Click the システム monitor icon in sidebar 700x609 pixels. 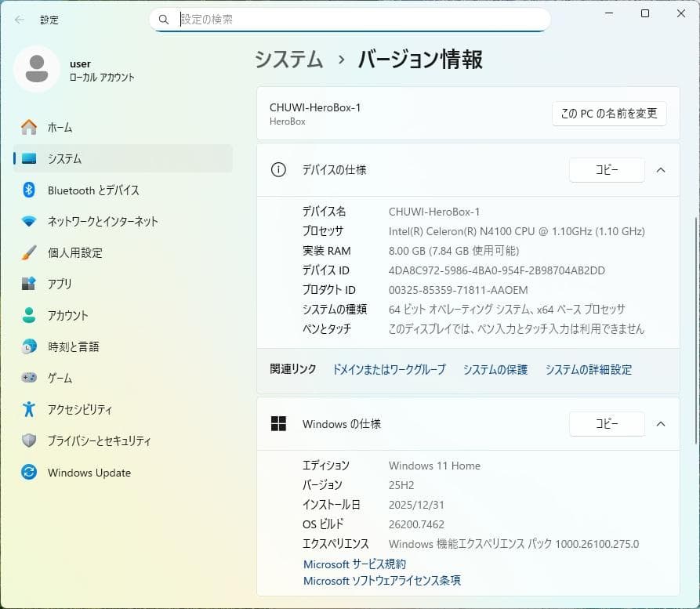point(29,158)
